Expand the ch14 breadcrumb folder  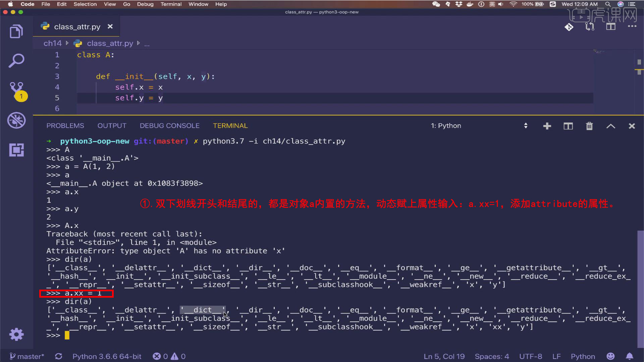(x=53, y=43)
